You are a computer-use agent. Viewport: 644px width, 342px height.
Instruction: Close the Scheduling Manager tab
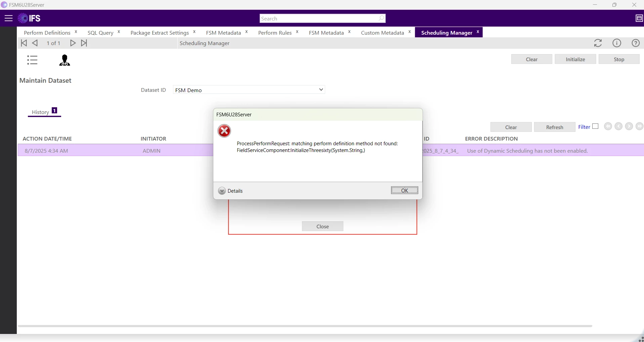(478, 32)
